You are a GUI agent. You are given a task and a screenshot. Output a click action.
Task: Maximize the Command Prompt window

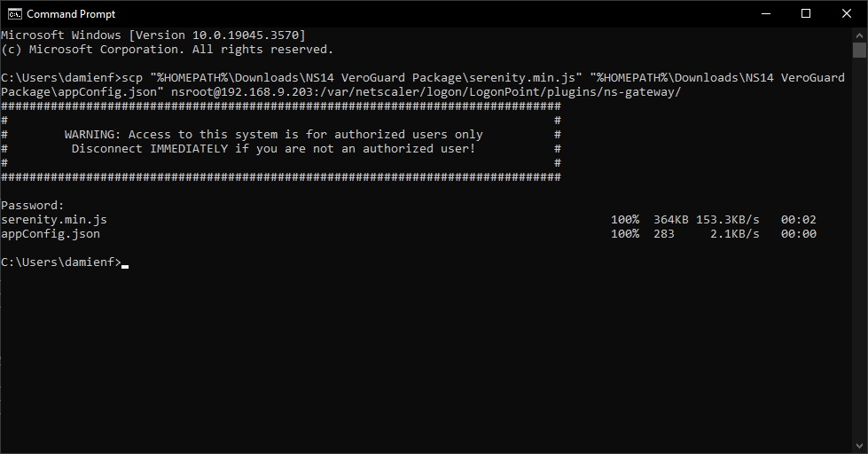(806, 13)
